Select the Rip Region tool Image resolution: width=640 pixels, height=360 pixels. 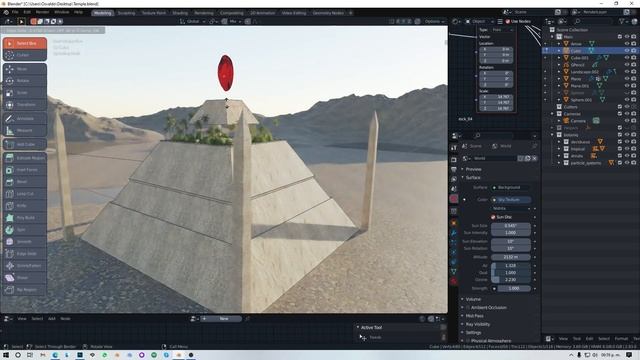pos(24,290)
